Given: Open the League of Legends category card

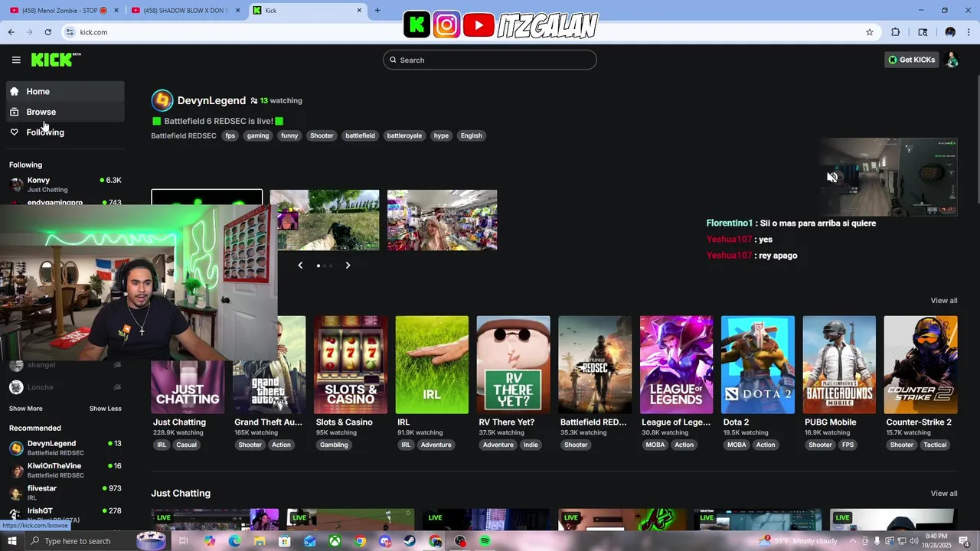Looking at the screenshot, I should tap(676, 365).
